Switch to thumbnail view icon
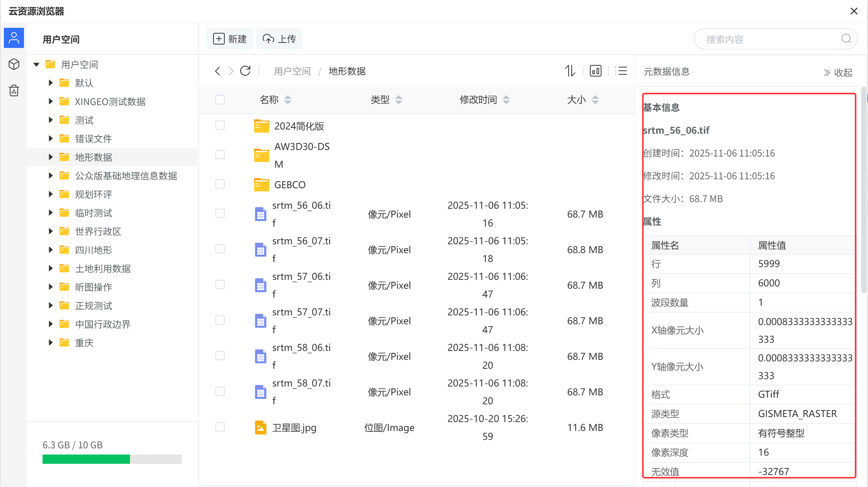The width and height of the screenshot is (868, 487). (x=596, y=71)
